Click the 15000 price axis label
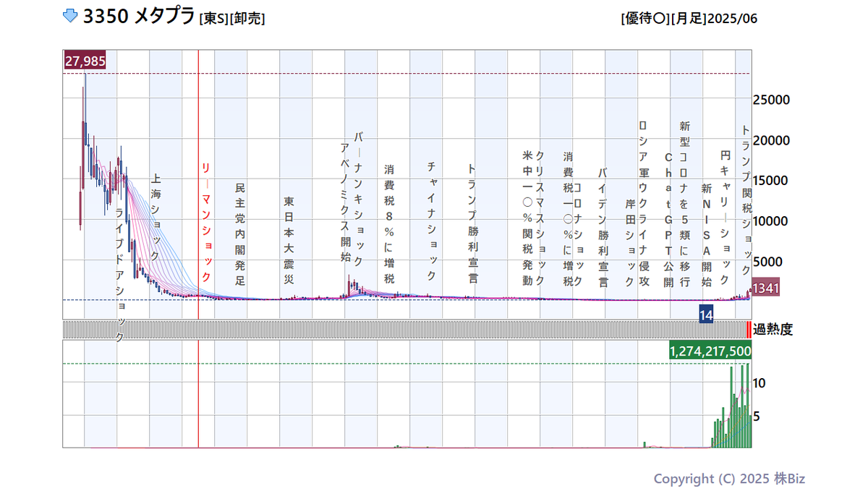The width and height of the screenshot is (868, 488). 773,181
